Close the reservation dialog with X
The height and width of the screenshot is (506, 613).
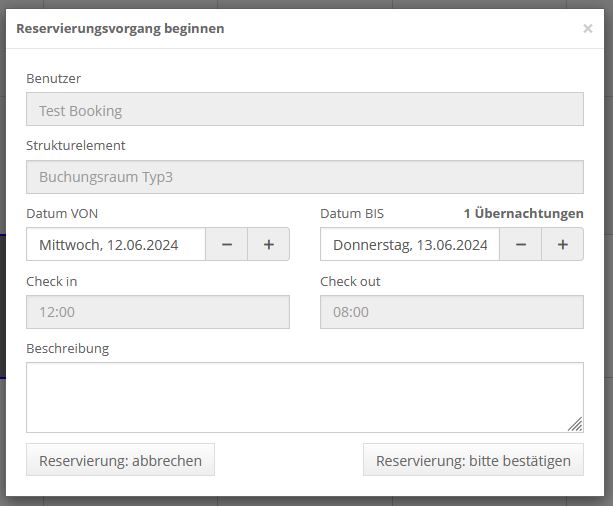pyautogui.click(x=588, y=29)
